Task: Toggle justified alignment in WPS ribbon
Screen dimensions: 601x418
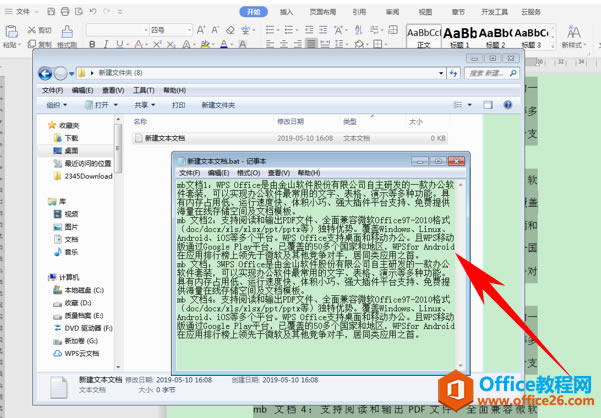Action: [x=311, y=44]
